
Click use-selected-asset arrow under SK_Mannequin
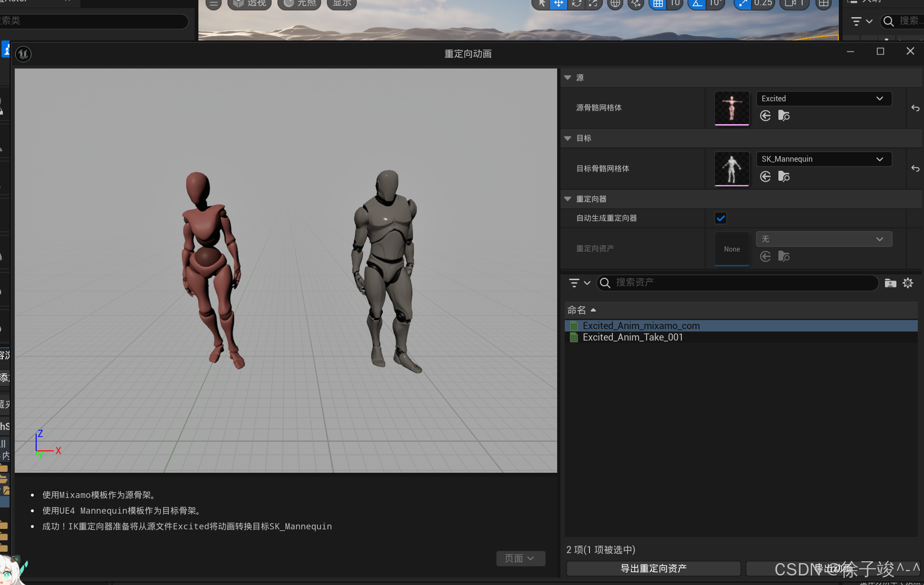(x=765, y=176)
